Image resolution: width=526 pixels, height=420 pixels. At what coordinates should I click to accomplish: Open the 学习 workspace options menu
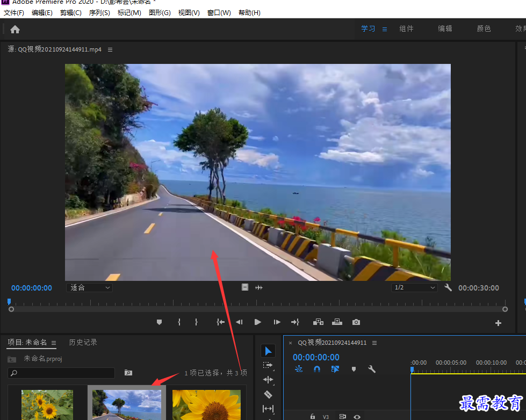coord(385,30)
